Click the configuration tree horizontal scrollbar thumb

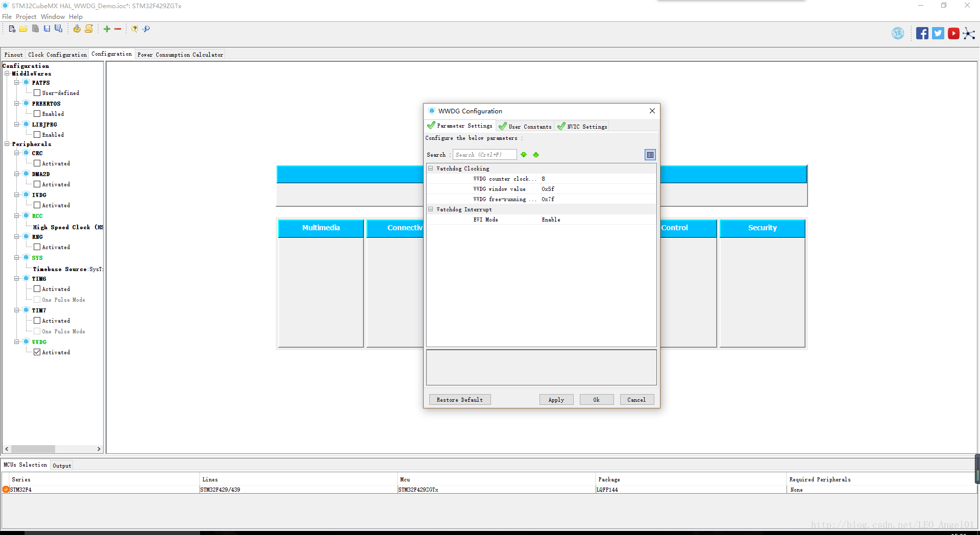pyautogui.click(x=33, y=449)
